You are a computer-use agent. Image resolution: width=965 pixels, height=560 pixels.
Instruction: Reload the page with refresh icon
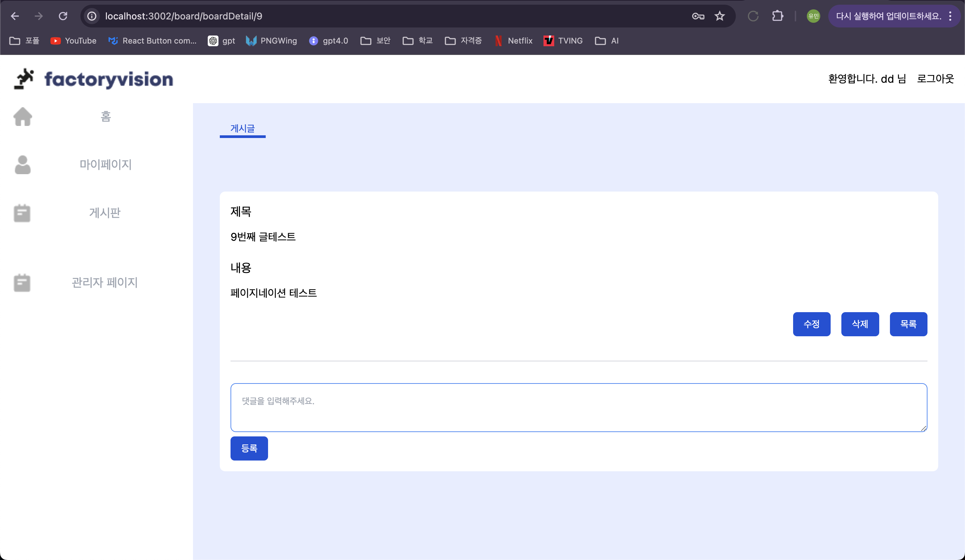[63, 16]
